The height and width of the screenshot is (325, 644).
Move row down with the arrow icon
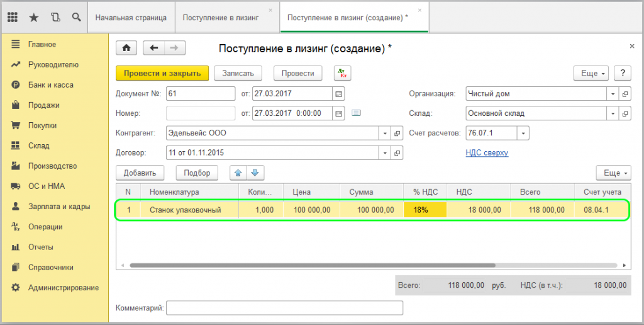coord(255,173)
